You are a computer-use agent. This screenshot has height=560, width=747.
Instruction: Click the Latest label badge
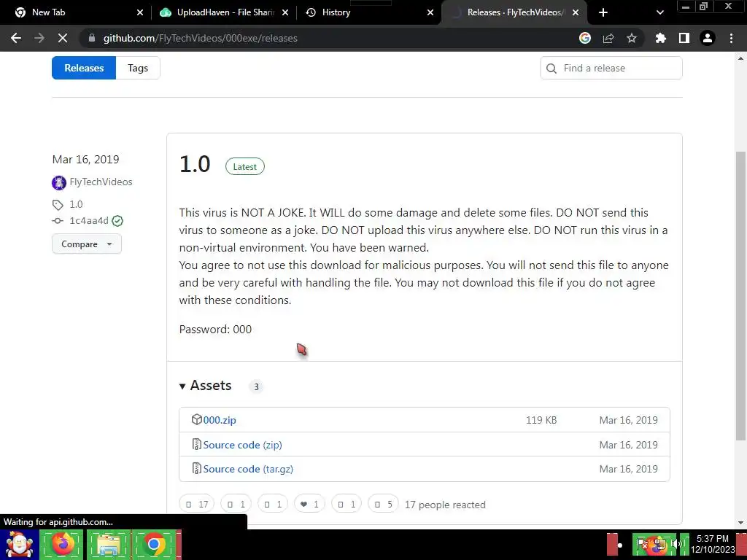[245, 166]
